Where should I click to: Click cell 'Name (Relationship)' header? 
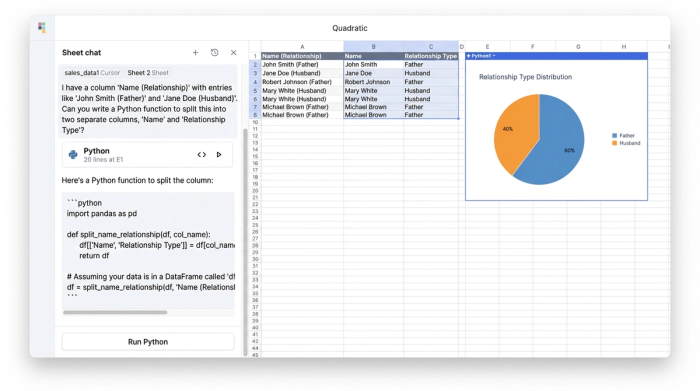(x=302, y=56)
